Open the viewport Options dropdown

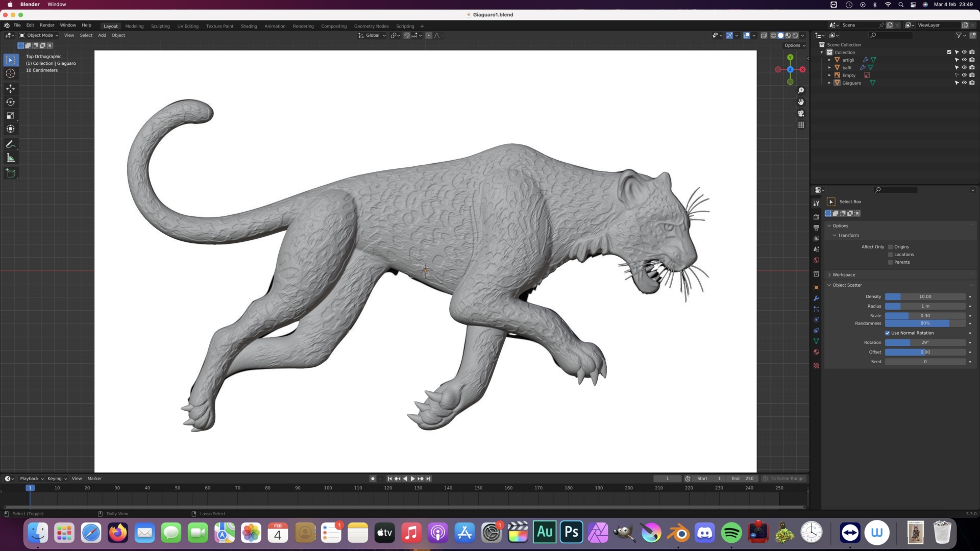pos(795,45)
